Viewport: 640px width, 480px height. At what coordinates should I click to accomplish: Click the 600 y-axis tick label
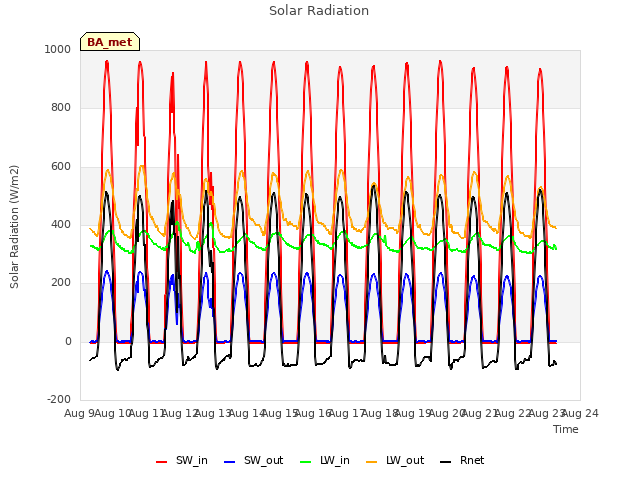click(61, 167)
